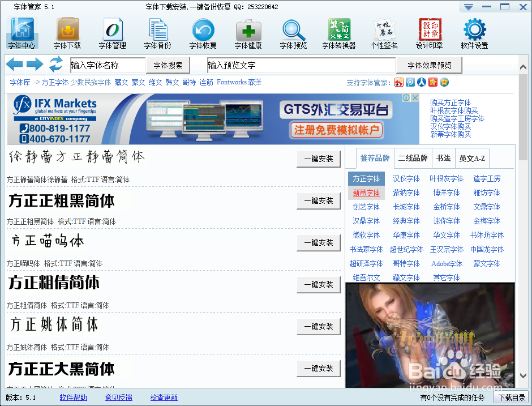Screen dimensions: 532x406
Task: Select the 汉仪字体 brand
Action: point(406,178)
